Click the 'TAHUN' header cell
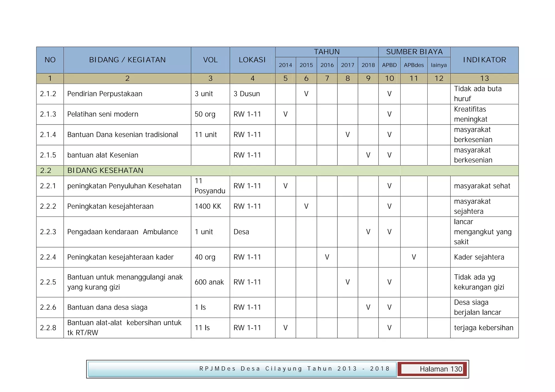Screen dimensions: 555x392 pyautogui.click(x=327, y=52)
